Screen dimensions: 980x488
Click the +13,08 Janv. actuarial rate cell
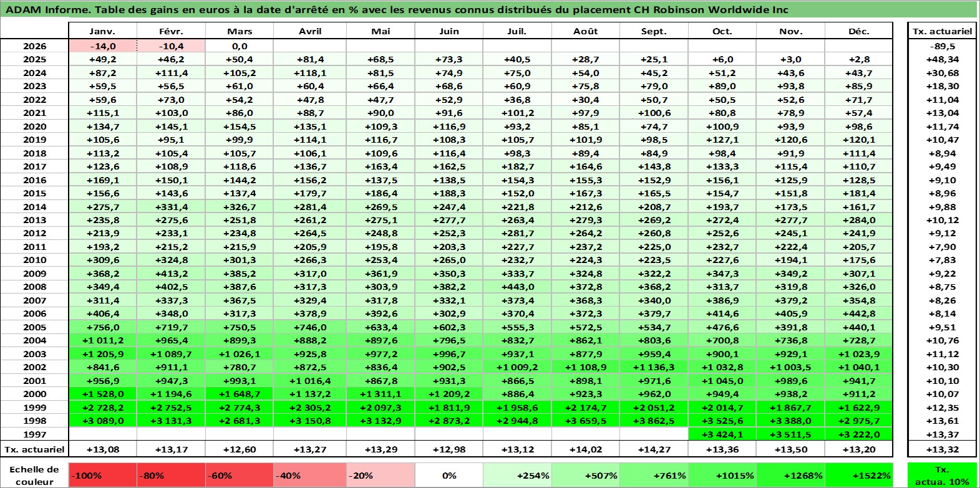click(102, 449)
